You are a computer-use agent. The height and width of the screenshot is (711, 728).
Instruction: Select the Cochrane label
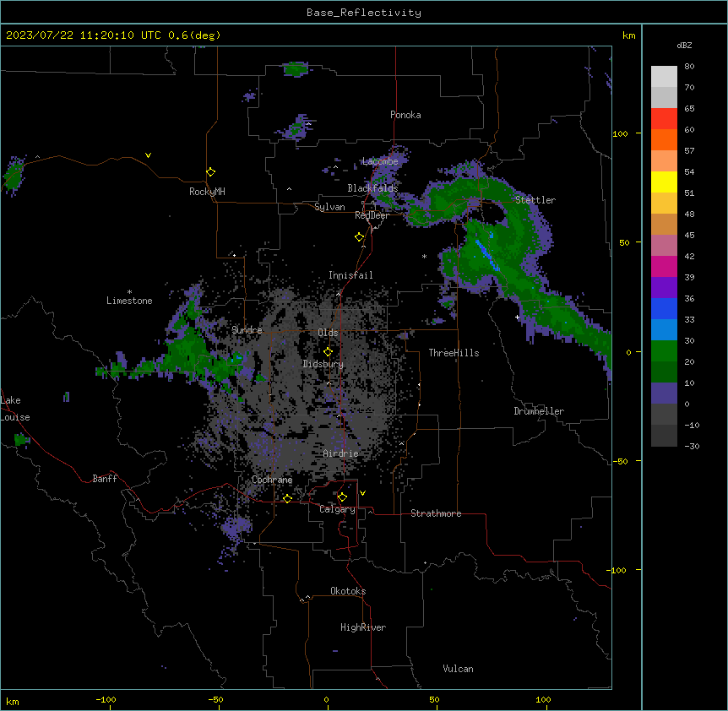click(x=272, y=480)
